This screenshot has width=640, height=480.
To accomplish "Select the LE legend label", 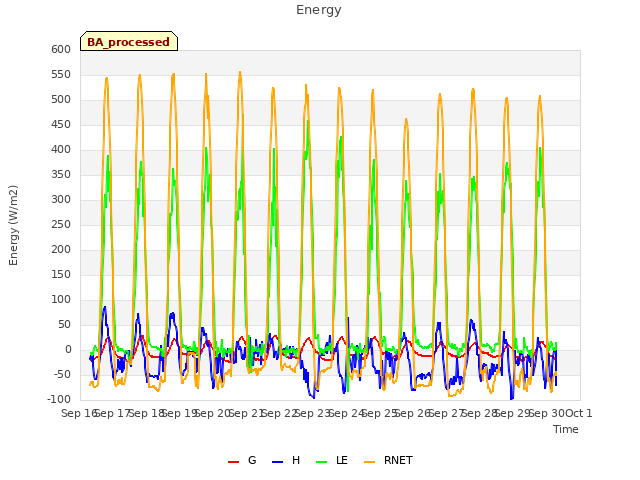I will click(x=342, y=460).
